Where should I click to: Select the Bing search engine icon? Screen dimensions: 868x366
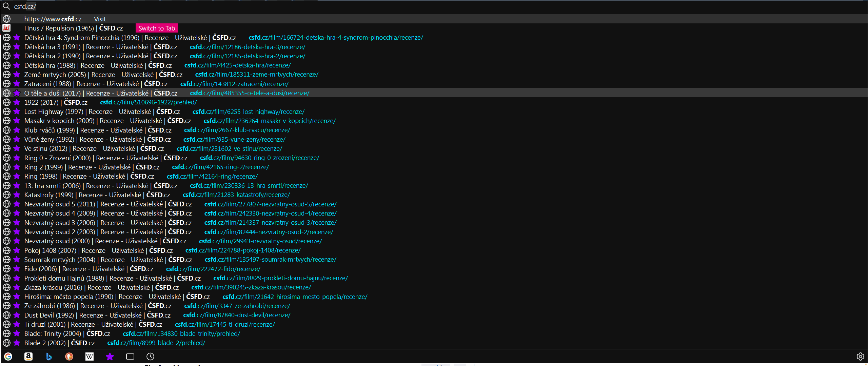49,357
